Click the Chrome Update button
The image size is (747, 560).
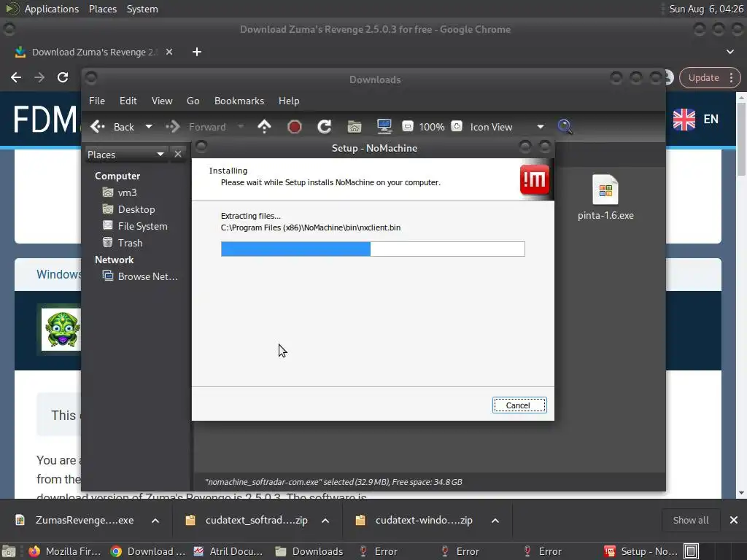[x=704, y=77]
